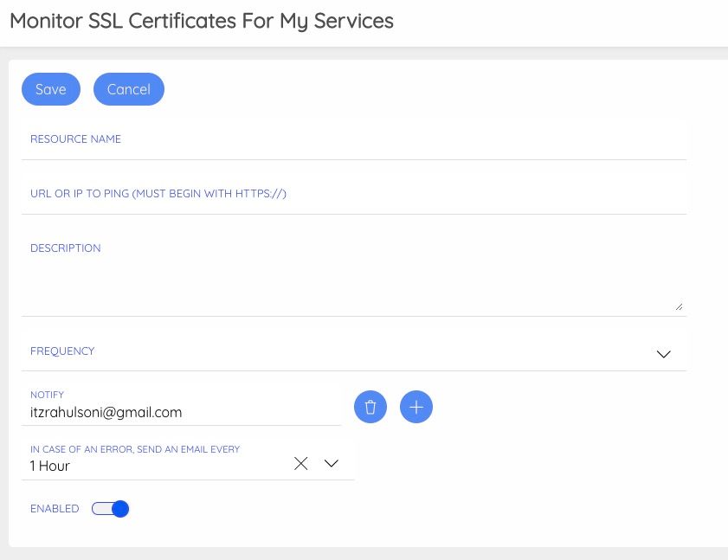Clear the 1 Hour selection with X icon

[301, 463]
